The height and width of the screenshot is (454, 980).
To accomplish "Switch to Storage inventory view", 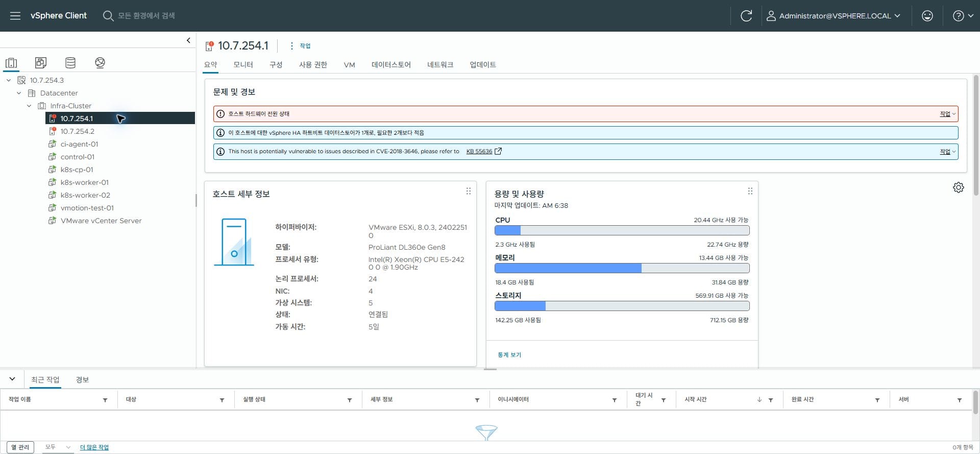I will [70, 63].
